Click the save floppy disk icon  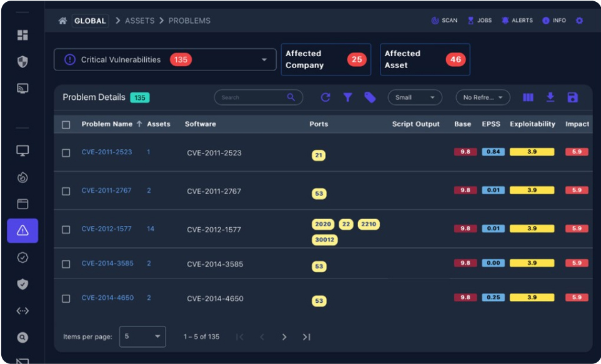point(572,97)
